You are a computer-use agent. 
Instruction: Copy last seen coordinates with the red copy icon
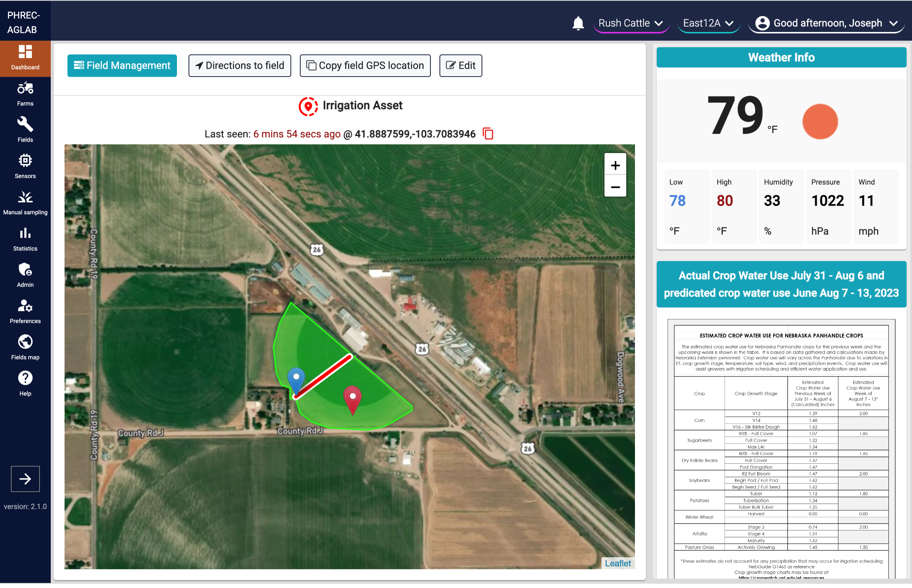[488, 134]
